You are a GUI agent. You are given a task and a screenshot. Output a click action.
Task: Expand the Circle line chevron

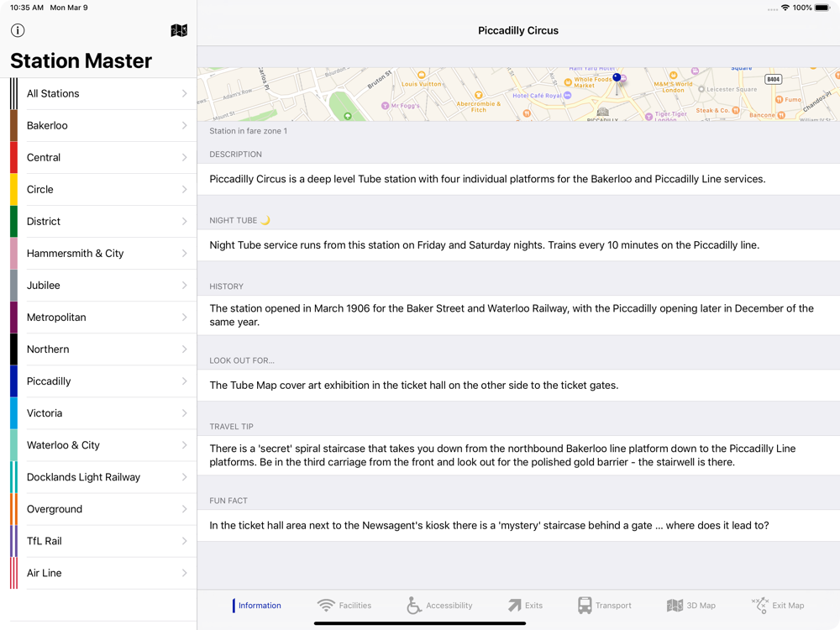[x=184, y=189]
